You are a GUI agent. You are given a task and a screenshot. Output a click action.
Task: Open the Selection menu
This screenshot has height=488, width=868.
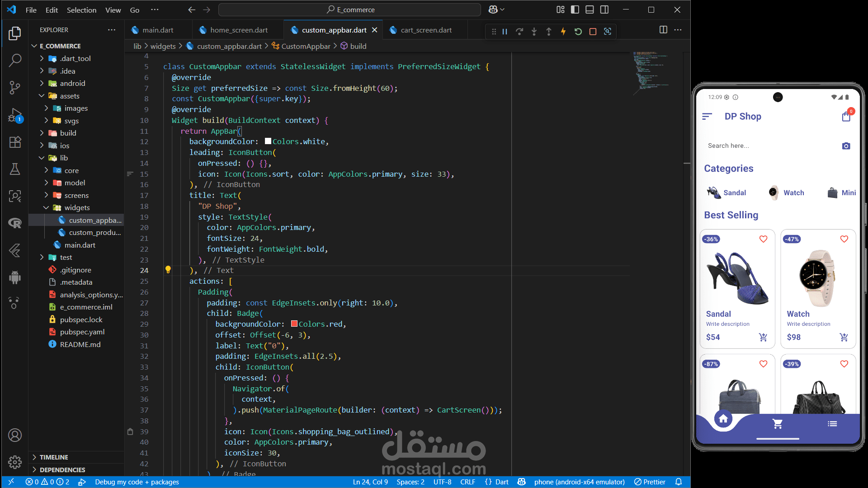click(81, 10)
